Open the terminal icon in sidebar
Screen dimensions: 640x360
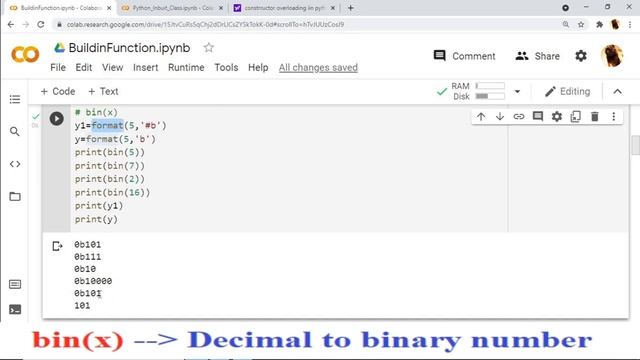[15, 310]
